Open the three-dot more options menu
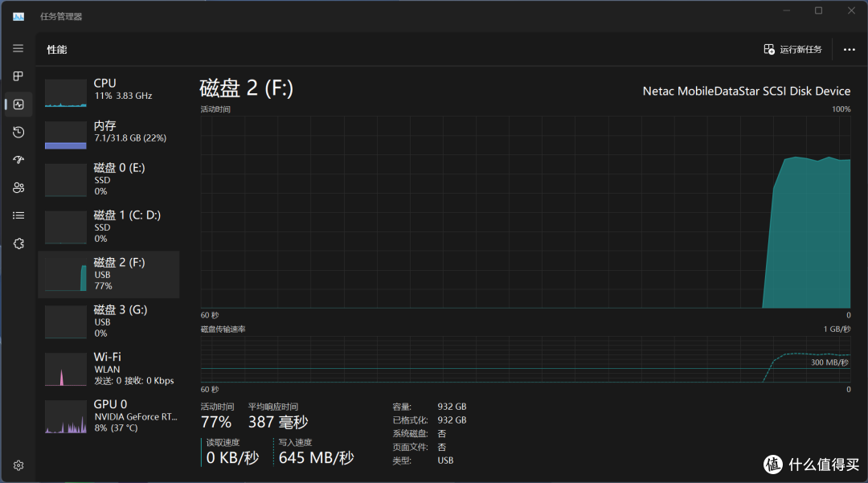The image size is (868, 483). 850,49
